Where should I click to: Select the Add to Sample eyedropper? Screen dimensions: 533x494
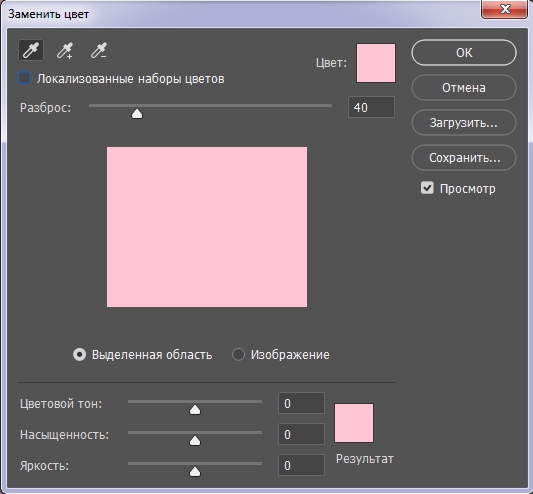(x=65, y=50)
